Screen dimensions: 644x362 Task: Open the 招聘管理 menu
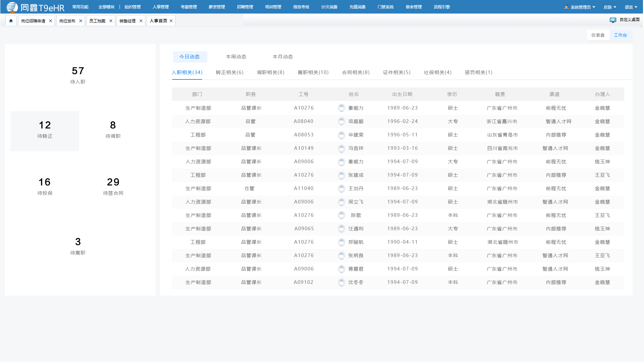[x=245, y=7]
